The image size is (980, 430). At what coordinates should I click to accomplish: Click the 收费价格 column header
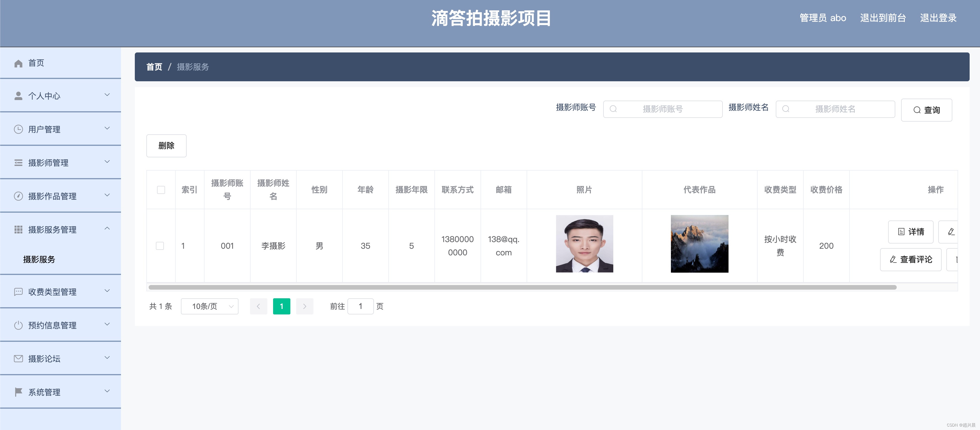point(826,190)
